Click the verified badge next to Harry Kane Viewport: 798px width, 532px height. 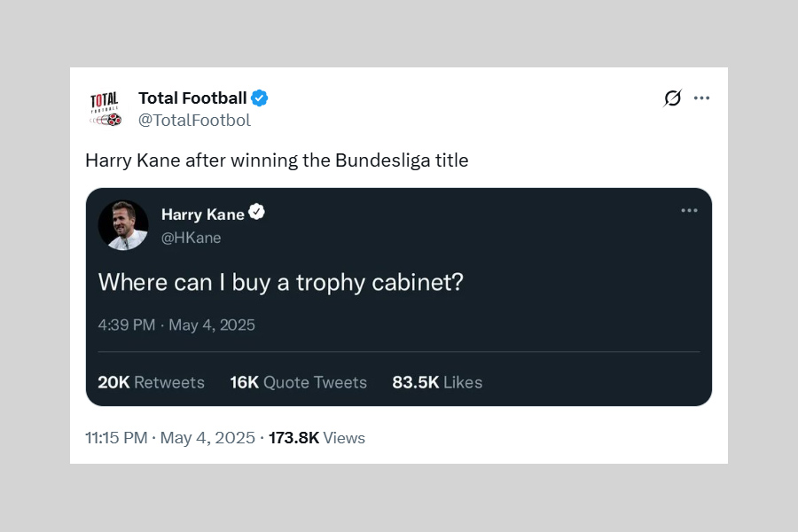257,213
